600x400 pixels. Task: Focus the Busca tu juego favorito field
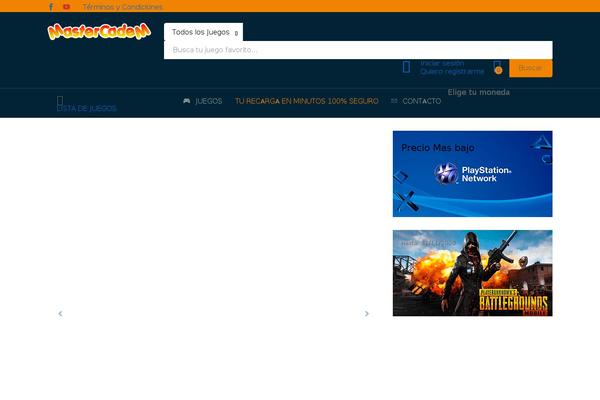click(358, 50)
